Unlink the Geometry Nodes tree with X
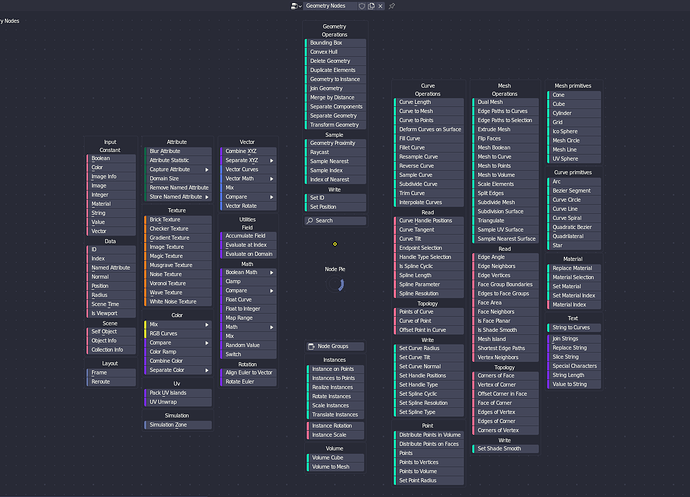The height and width of the screenshot is (497, 690). point(380,6)
